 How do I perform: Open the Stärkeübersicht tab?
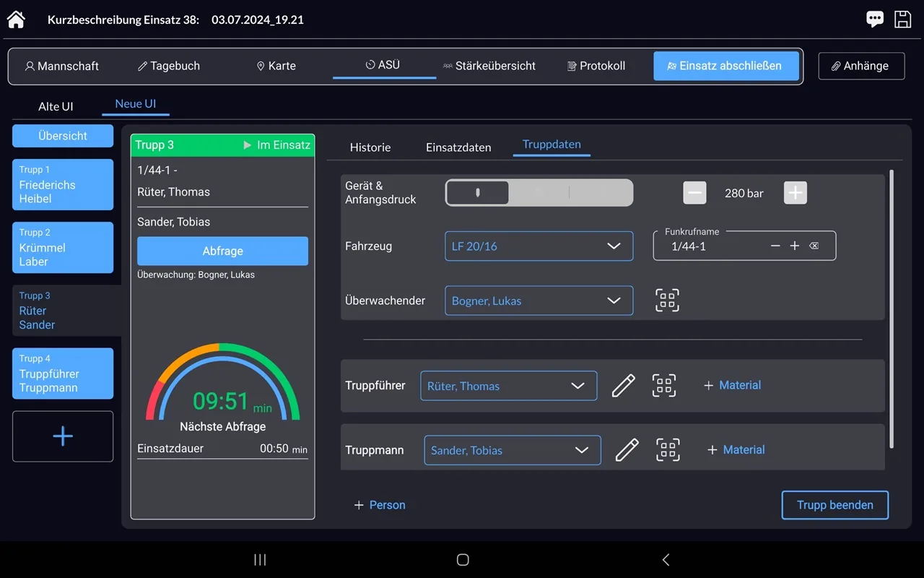[x=489, y=66]
